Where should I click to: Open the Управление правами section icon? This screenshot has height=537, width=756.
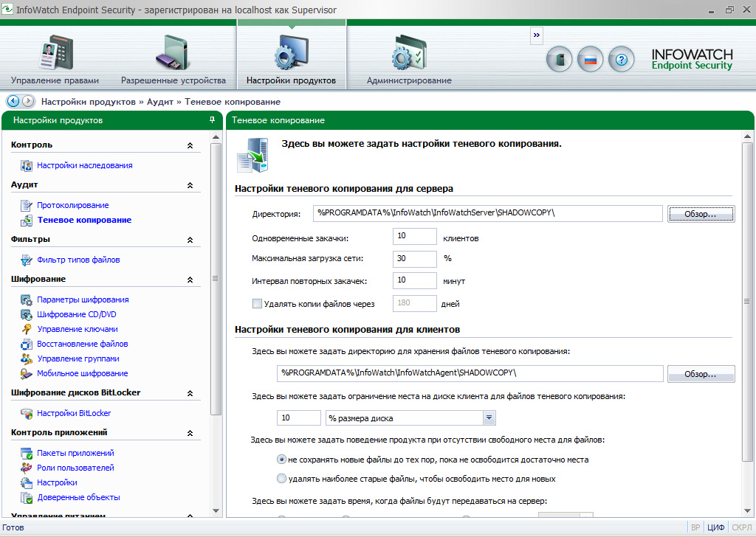pyautogui.click(x=55, y=53)
